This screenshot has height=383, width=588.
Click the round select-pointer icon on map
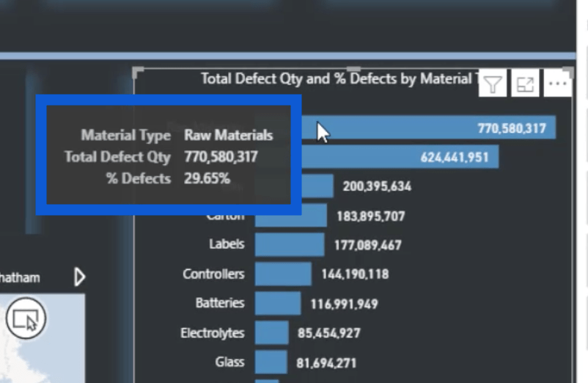coord(26,318)
